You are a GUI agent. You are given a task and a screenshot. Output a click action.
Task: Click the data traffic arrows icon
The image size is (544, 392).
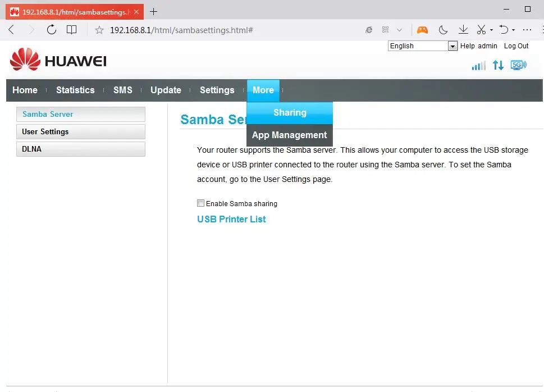click(498, 65)
